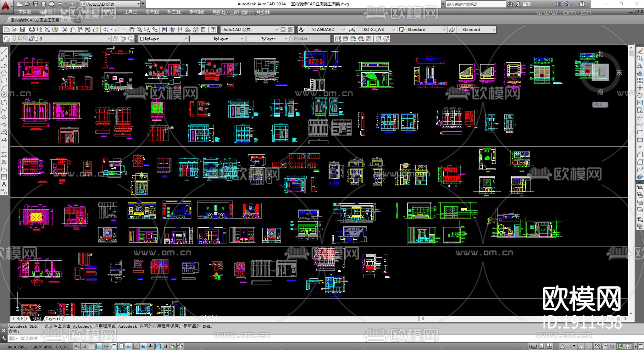Click the Zoom Realtime magnifier icon
644x350 pixels.
pos(139,29)
